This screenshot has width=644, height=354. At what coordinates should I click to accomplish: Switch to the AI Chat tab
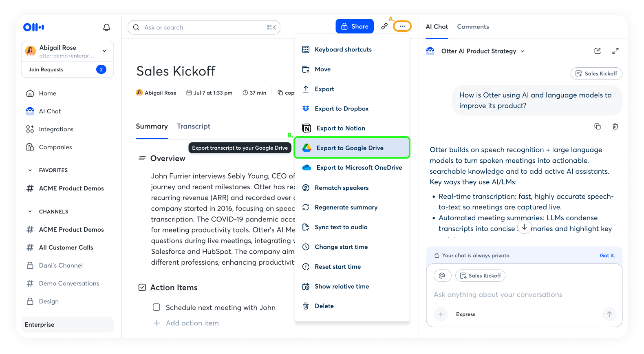pyautogui.click(x=437, y=27)
